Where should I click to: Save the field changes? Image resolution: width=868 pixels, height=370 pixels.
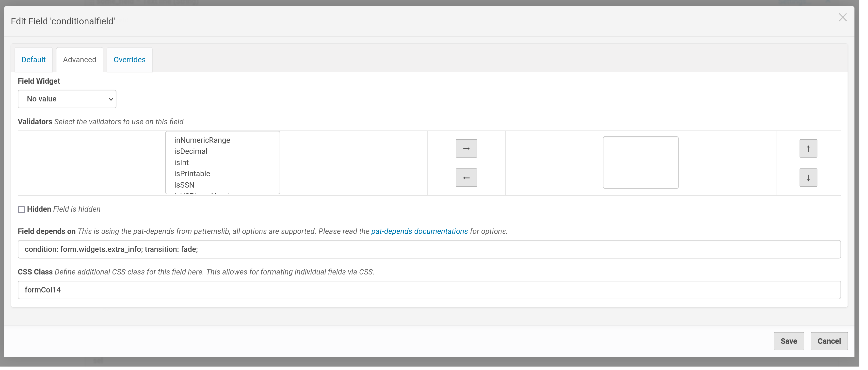[788, 341]
